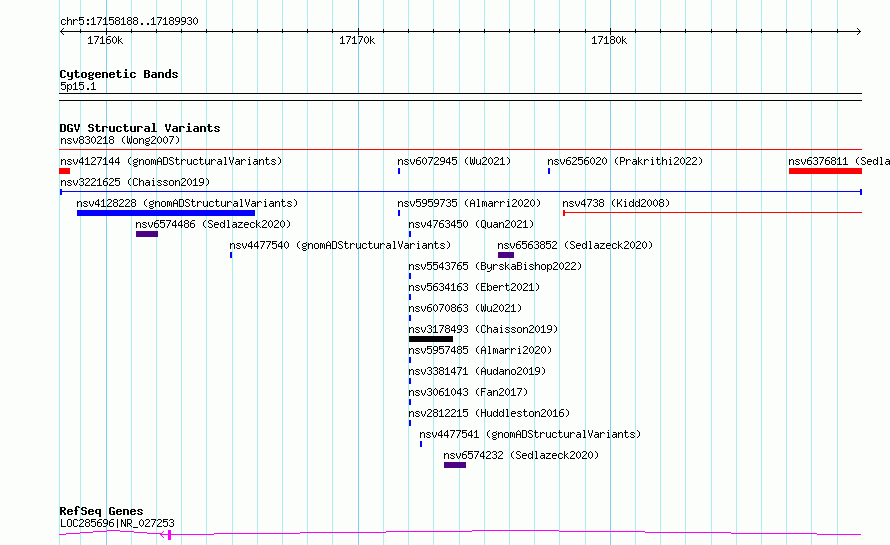Select the nsv6563852 purple variant bar

[506, 255]
